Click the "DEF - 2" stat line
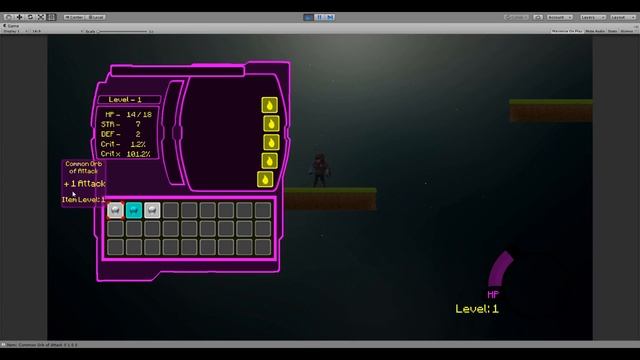Screen dimensions: 640x360 (121, 134)
